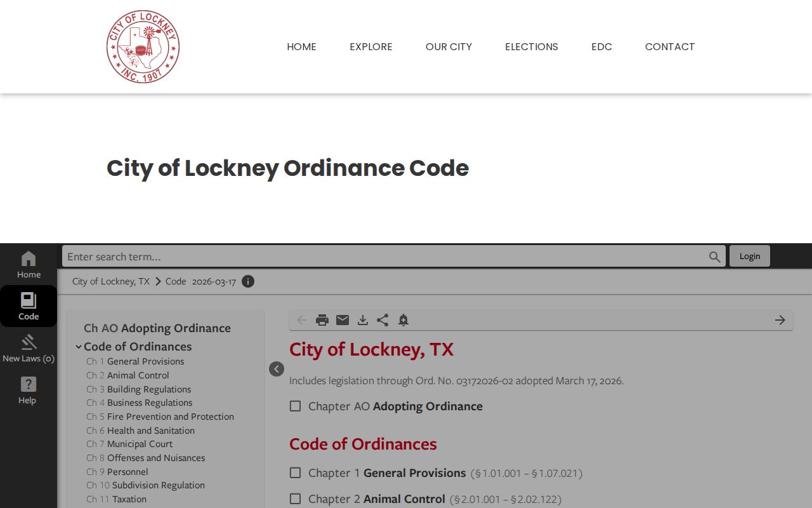Open Chapter 1 General Provisions link
The width and height of the screenshot is (812, 508).
(387, 473)
